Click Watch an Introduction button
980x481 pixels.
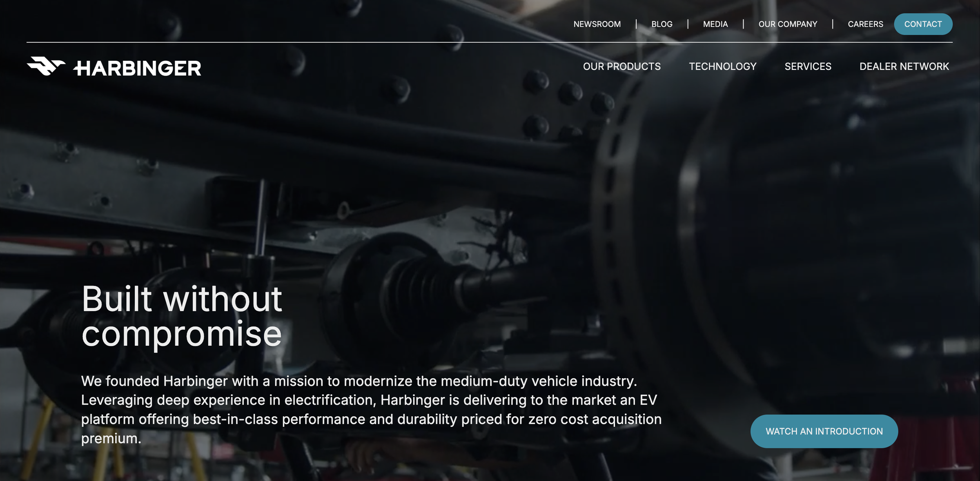pos(824,431)
